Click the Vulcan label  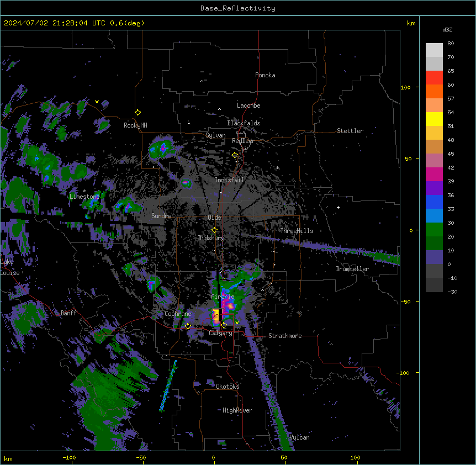click(300, 437)
